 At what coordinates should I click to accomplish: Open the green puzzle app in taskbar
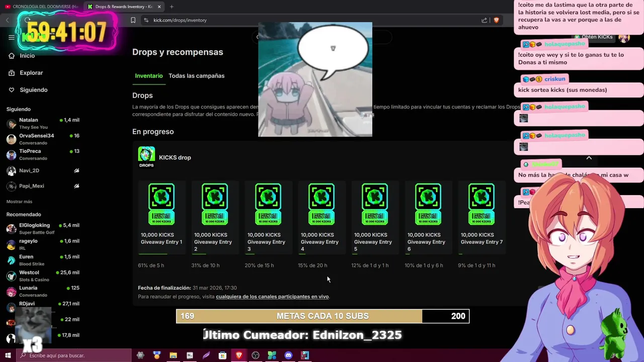coord(272,355)
